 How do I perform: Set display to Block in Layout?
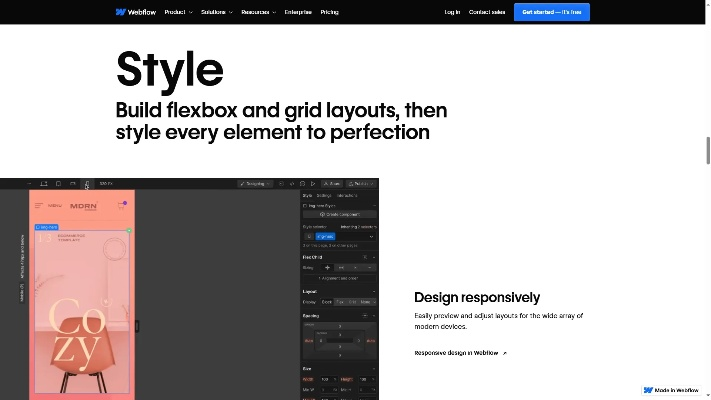[327, 301]
